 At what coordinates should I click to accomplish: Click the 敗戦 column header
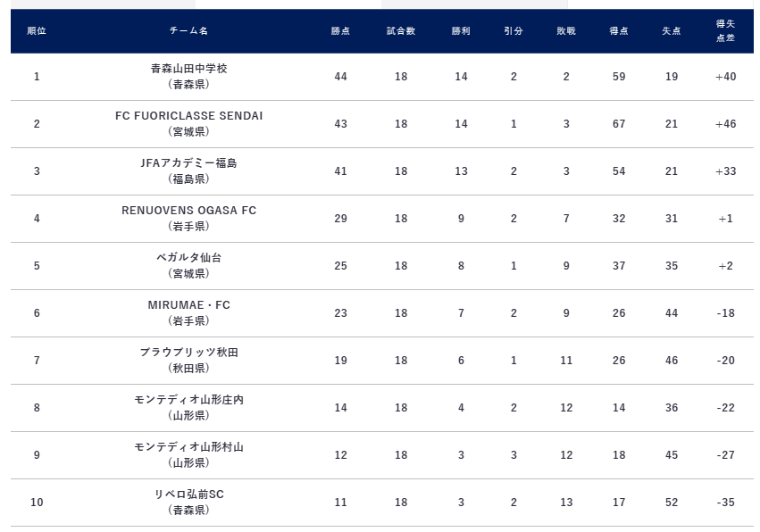(x=566, y=31)
